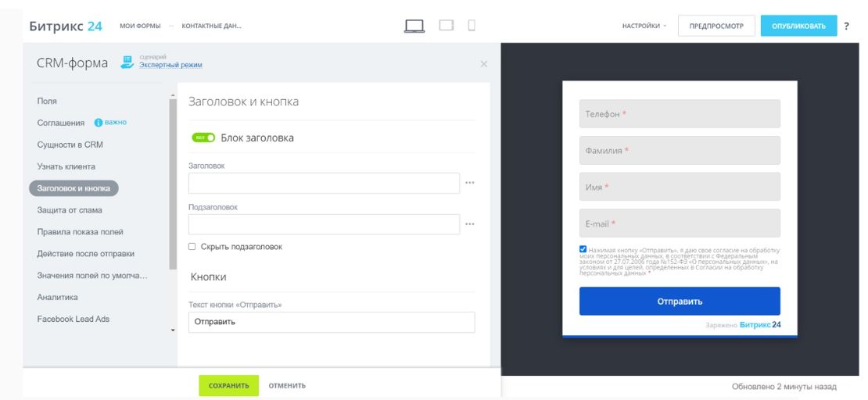Switch to tablet preview device icon
868x400 pixels.
[447, 26]
